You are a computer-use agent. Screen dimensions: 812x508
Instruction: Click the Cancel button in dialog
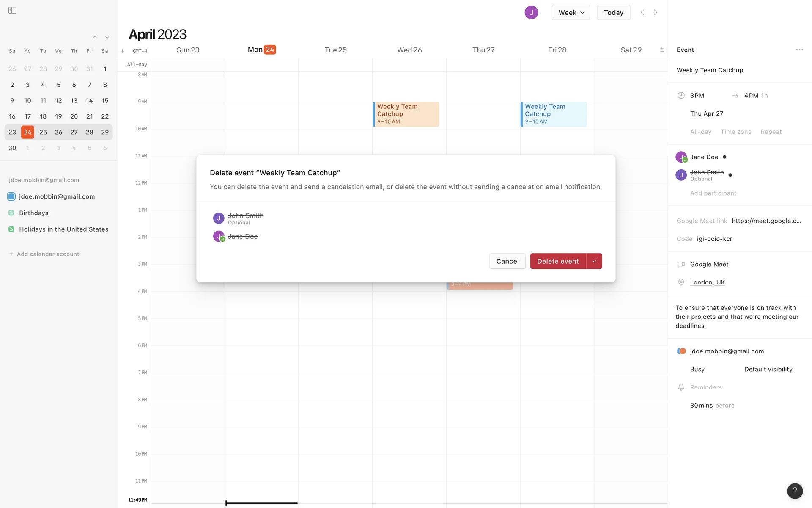pyautogui.click(x=507, y=261)
